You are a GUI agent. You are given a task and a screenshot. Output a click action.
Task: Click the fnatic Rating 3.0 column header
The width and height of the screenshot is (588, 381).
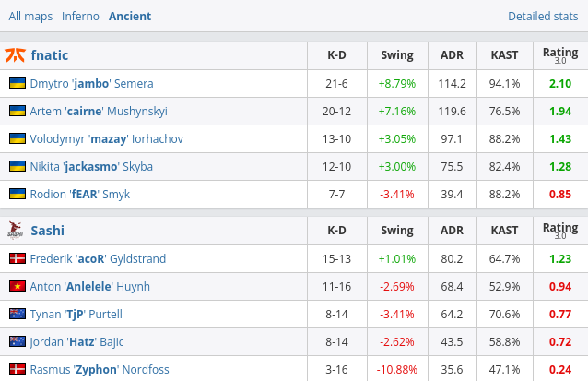(x=560, y=55)
